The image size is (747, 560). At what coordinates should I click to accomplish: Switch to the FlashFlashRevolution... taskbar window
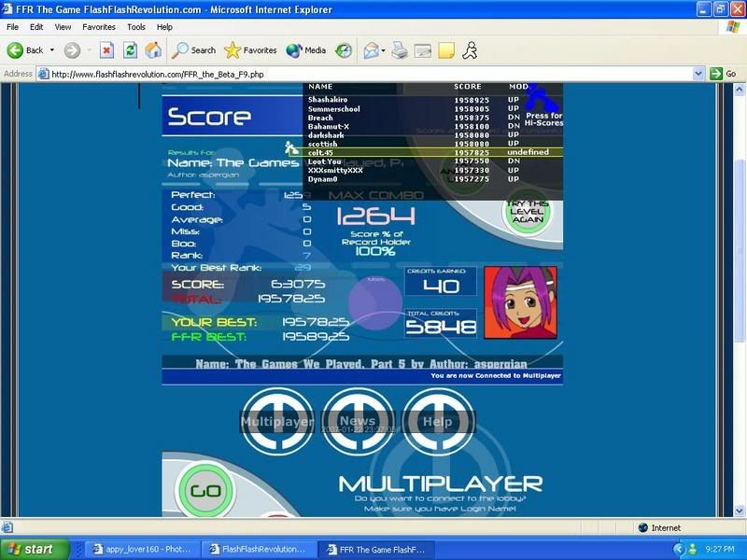258,549
